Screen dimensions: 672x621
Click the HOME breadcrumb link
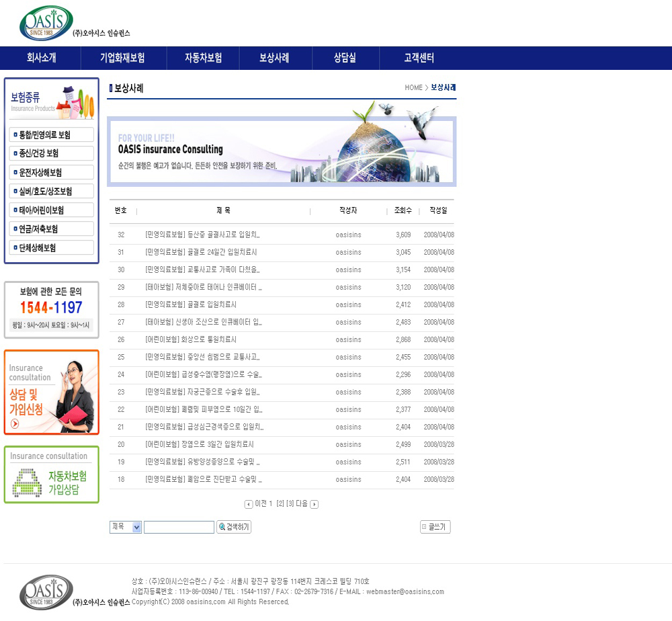(413, 88)
